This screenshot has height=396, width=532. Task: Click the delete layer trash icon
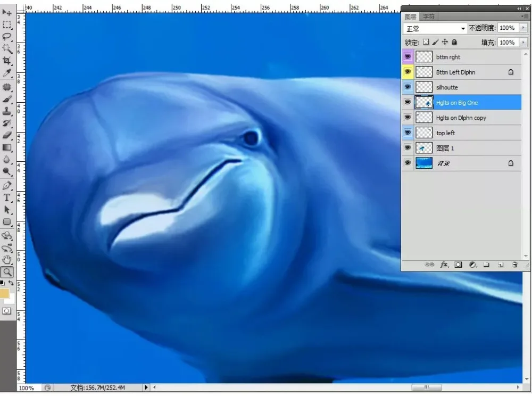514,265
